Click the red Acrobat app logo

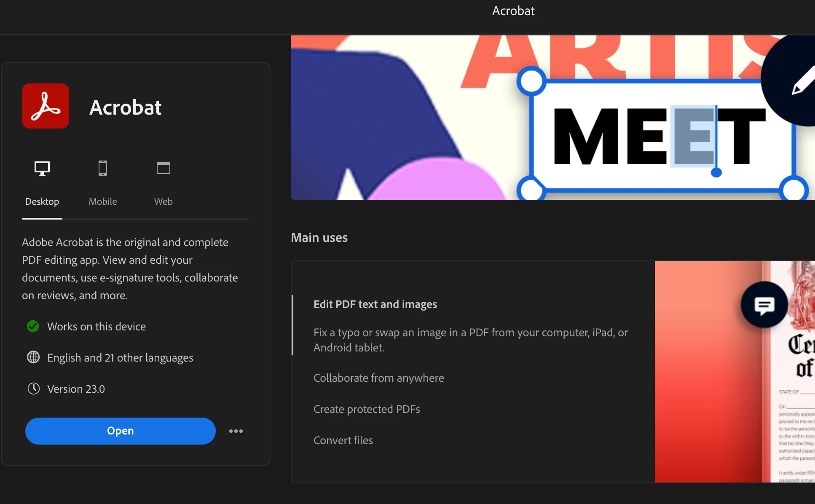pyautogui.click(x=46, y=106)
